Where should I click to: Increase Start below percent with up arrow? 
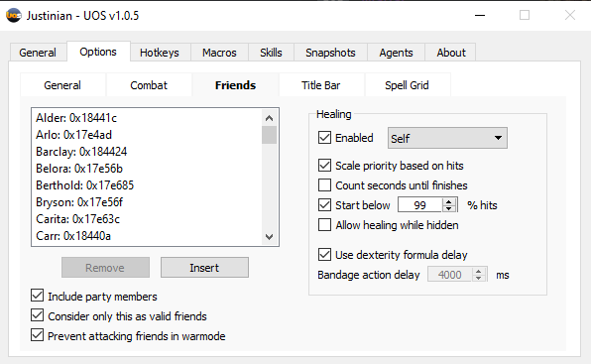point(448,201)
